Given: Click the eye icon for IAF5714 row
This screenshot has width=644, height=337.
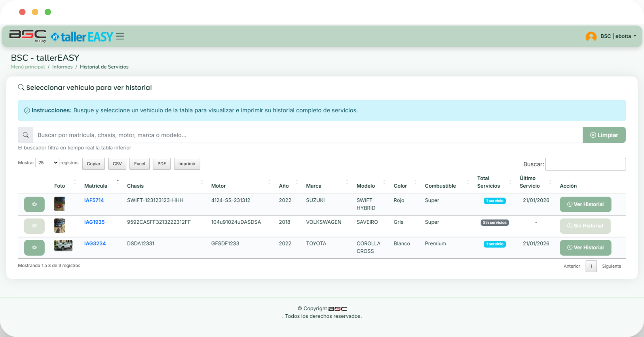Looking at the screenshot, I should click(34, 204).
